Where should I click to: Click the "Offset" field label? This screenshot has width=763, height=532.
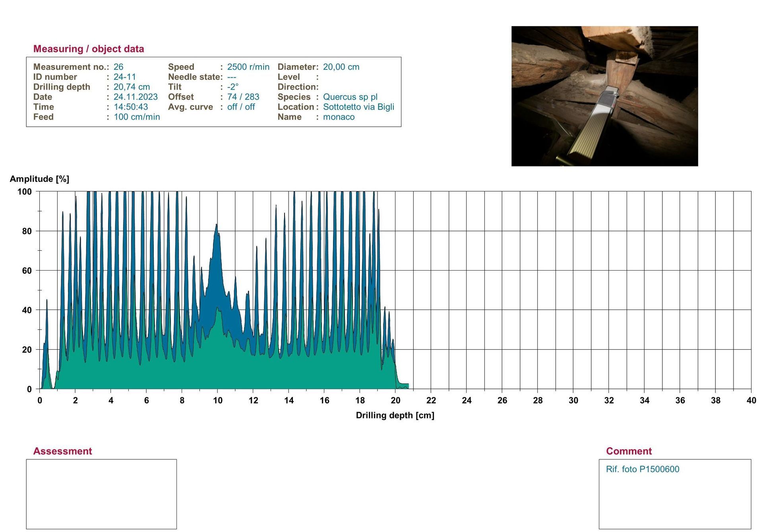tap(181, 97)
